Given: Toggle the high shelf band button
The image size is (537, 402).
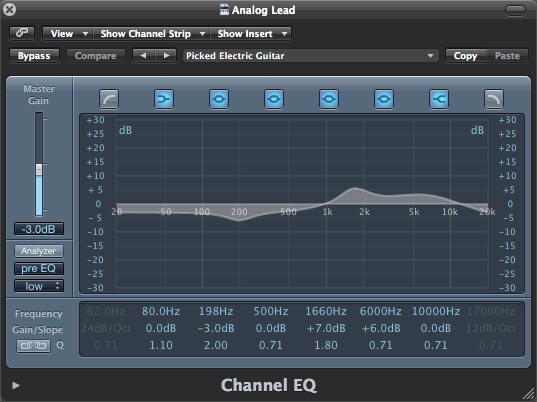Looking at the screenshot, I should point(439,99).
